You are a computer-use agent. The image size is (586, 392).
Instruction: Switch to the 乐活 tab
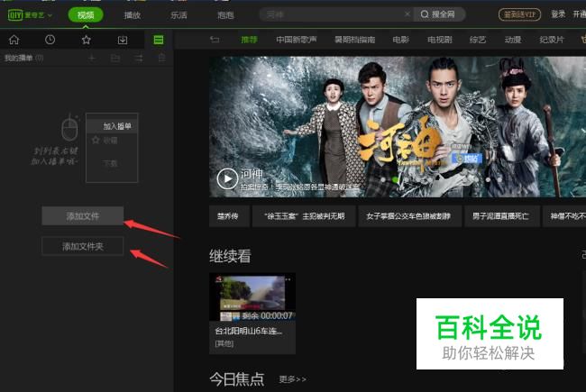[x=179, y=15]
